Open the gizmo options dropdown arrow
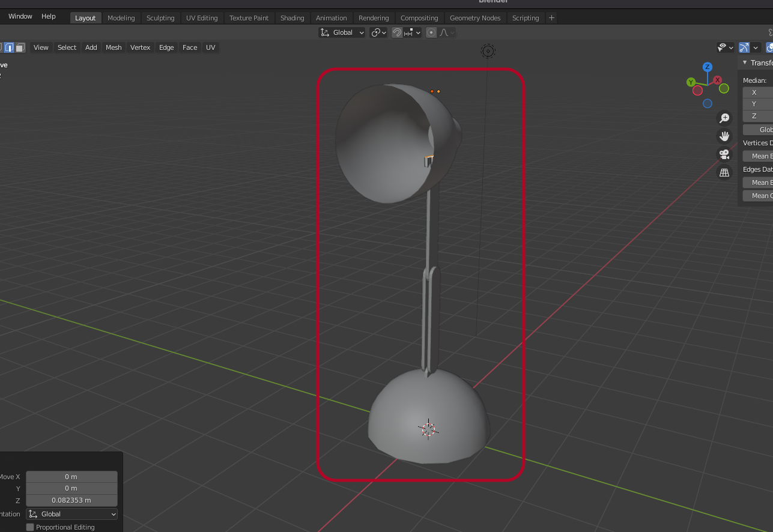The image size is (773, 532). 756,47
